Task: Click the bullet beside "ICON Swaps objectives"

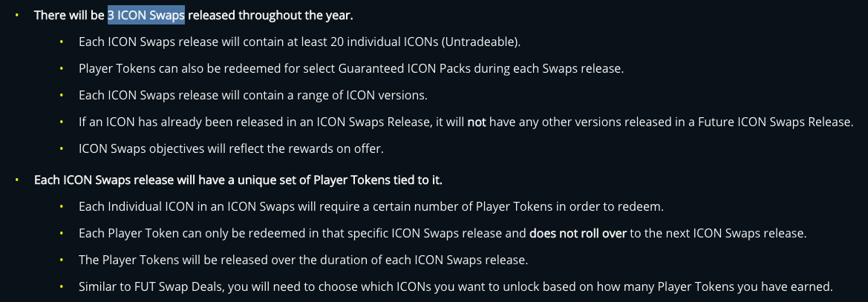Action: pos(62,149)
